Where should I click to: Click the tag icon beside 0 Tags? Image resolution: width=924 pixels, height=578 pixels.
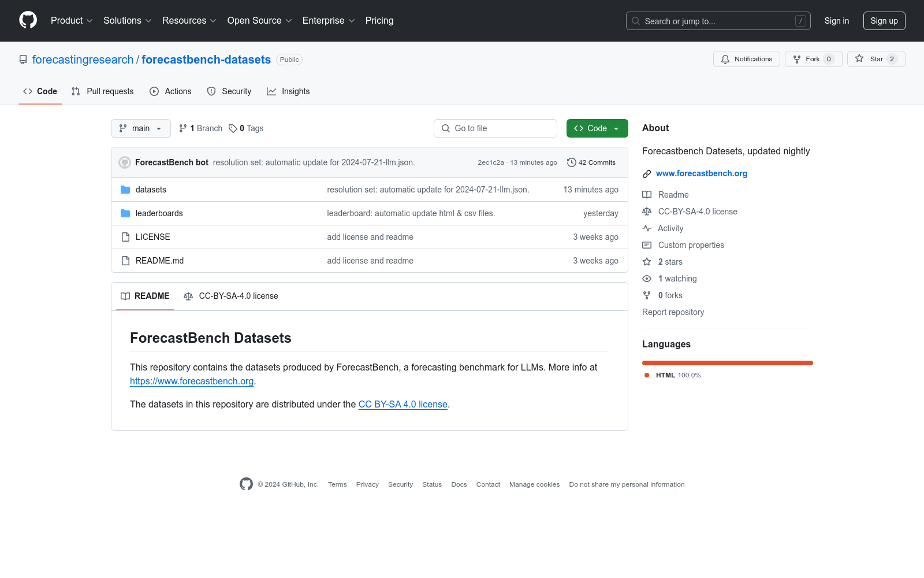click(x=233, y=128)
